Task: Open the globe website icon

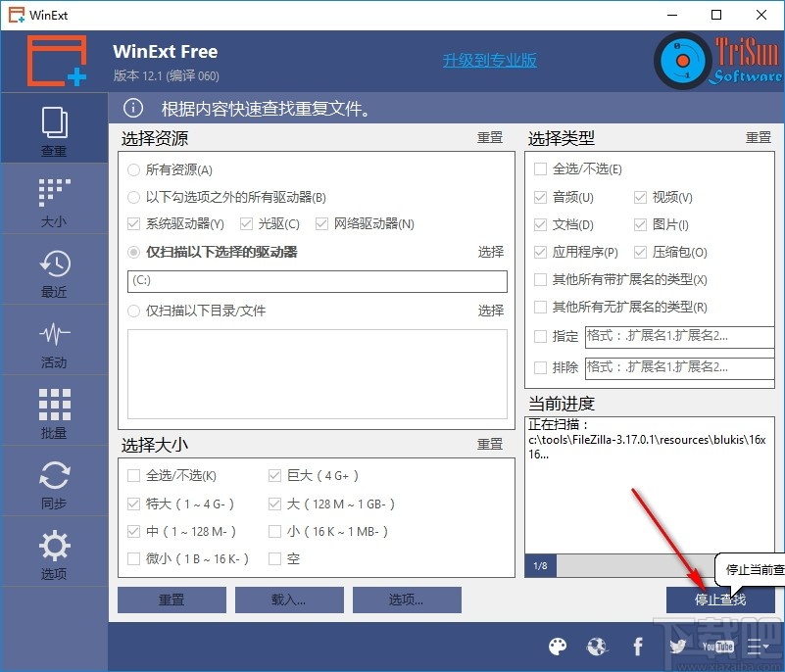Action: tap(598, 647)
